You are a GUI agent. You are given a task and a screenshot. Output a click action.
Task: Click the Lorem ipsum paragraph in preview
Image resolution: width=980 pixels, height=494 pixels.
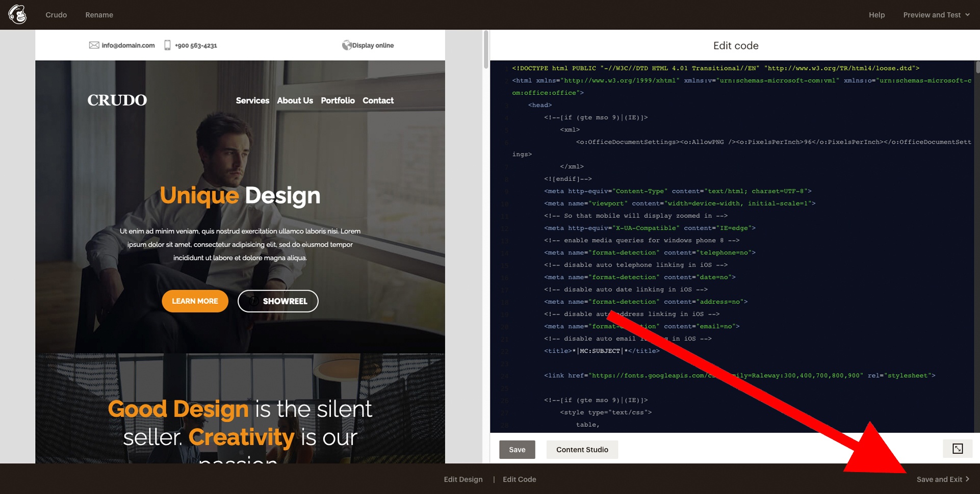pos(240,244)
